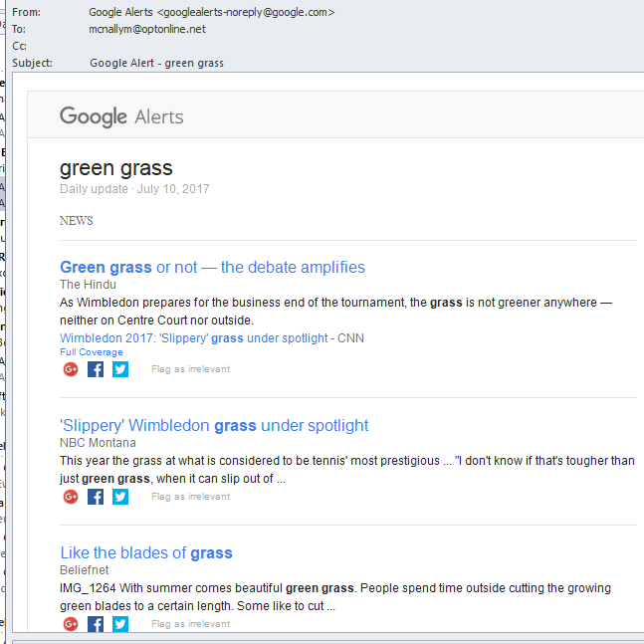Image resolution: width=644 pixels, height=644 pixels.
Task: Click 'NBC Montana' source name
Action: click(98, 443)
